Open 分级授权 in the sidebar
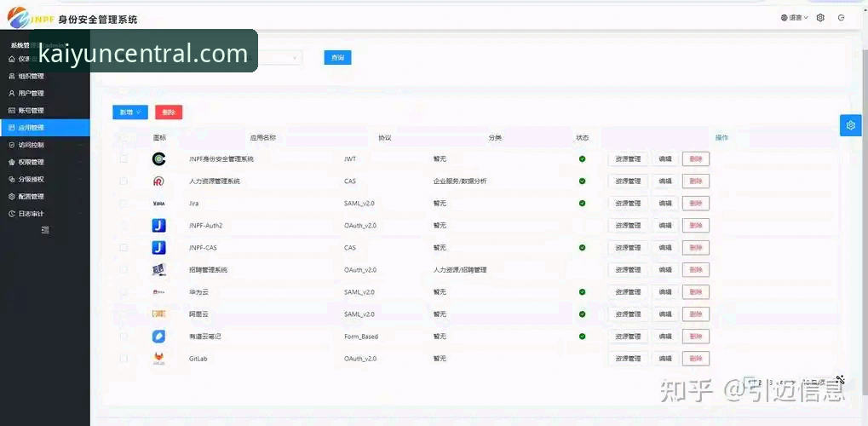The image size is (868, 426). pyautogui.click(x=45, y=179)
